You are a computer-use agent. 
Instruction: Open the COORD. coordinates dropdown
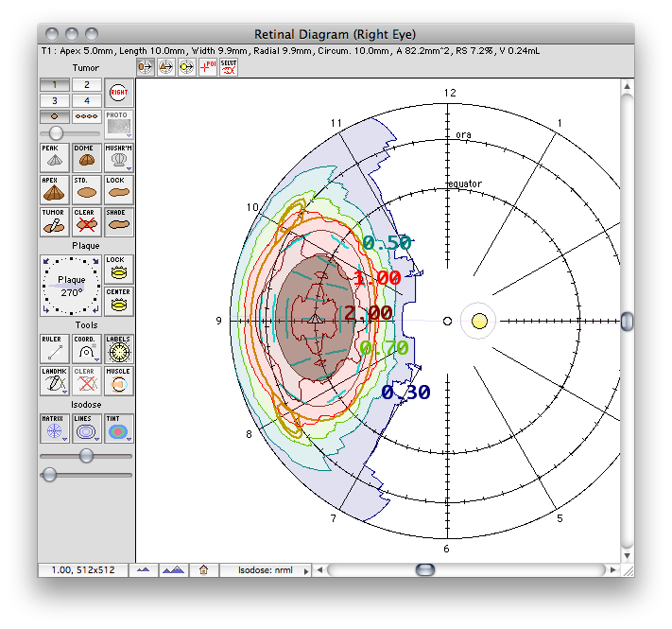pyautogui.click(x=87, y=349)
